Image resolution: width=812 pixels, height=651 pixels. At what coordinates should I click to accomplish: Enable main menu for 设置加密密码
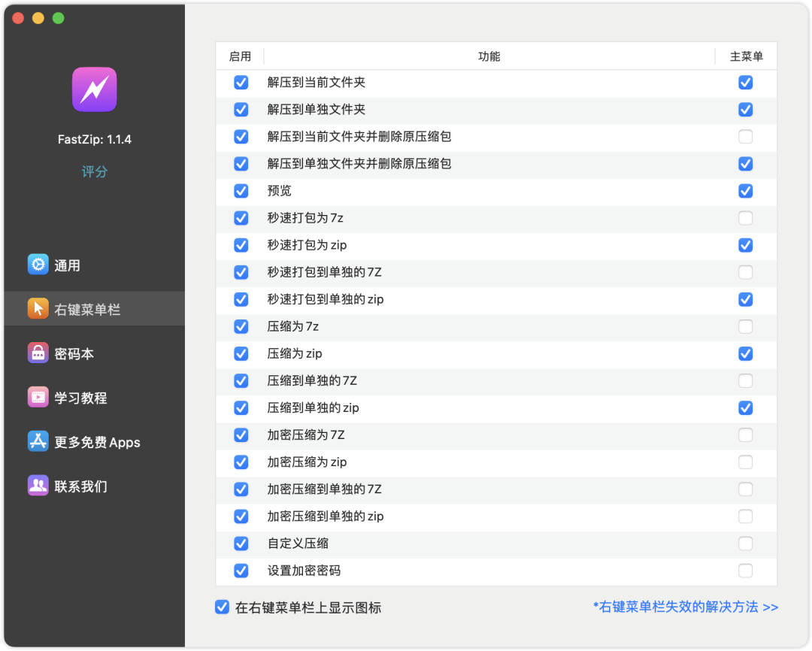coord(745,571)
